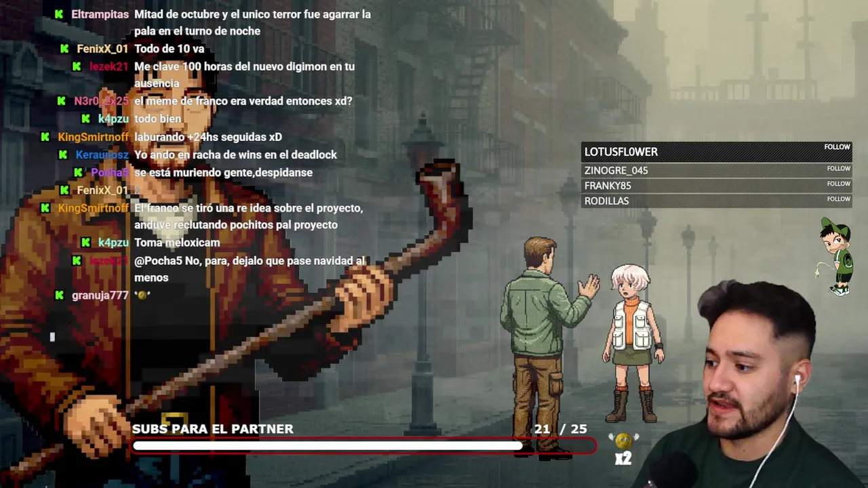
Task: Click the K badge beside granuja777
Action: click(x=60, y=295)
